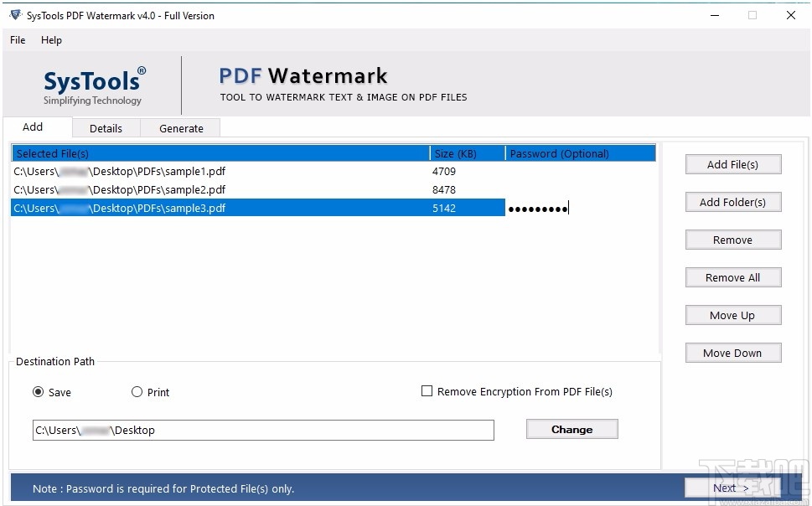
Task: Enable Remove Encryption From PDF File(s)
Action: (427, 391)
